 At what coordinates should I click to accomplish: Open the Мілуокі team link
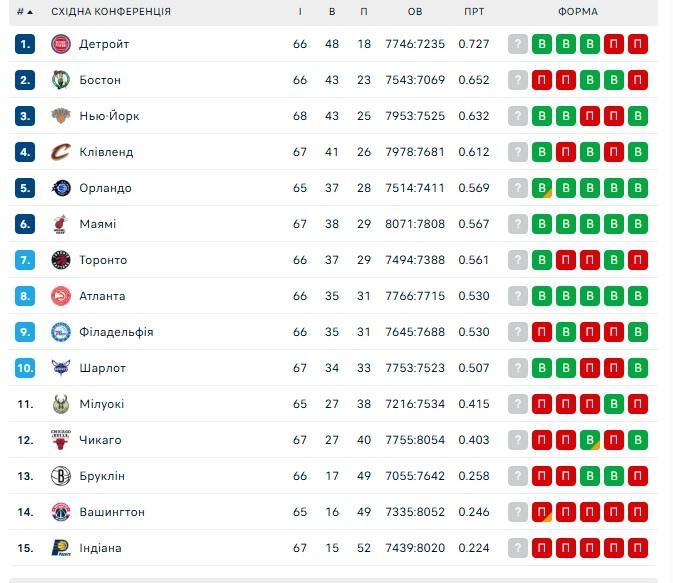pyautogui.click(x=102, y=404)
